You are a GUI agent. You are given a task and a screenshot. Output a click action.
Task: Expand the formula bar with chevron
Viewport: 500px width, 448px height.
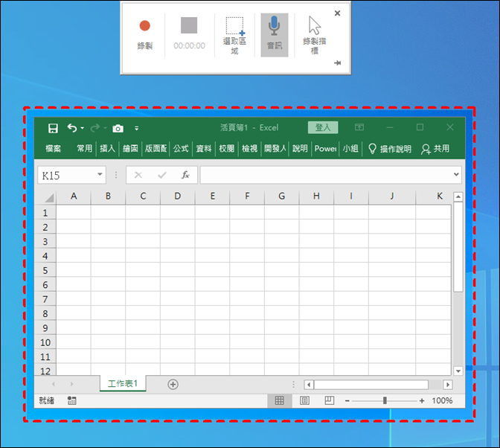[x=456, y=174]
